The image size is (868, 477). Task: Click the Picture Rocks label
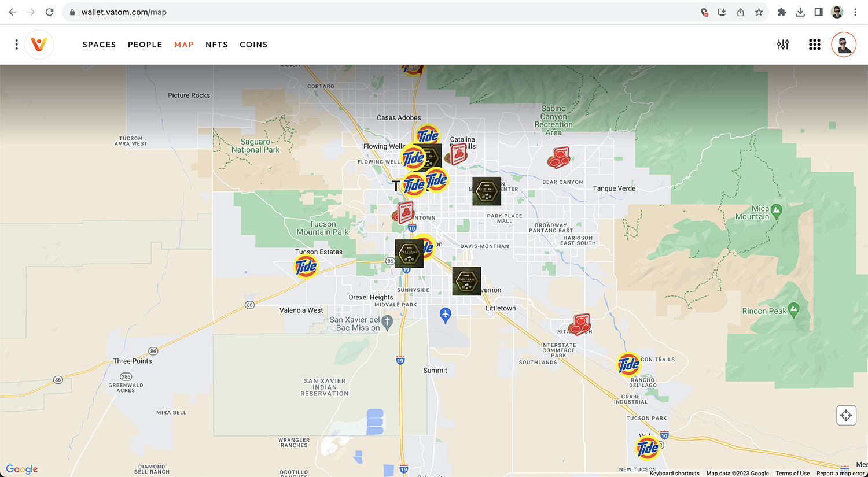point(189,95)
